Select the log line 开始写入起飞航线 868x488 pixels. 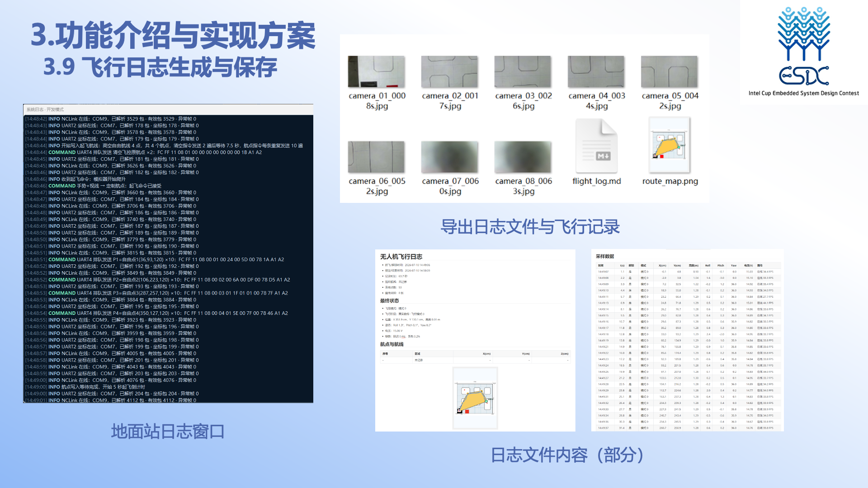(164, 145)
